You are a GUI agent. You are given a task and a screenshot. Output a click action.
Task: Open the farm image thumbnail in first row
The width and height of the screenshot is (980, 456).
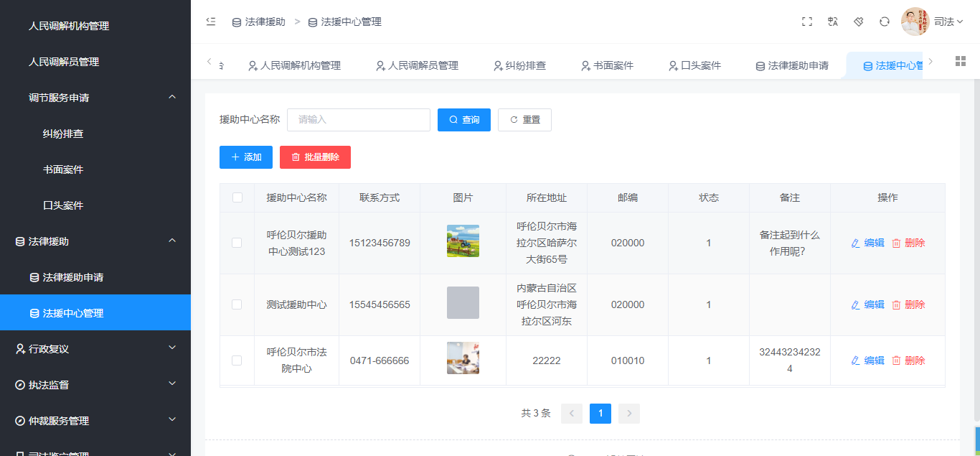point(463,241)
